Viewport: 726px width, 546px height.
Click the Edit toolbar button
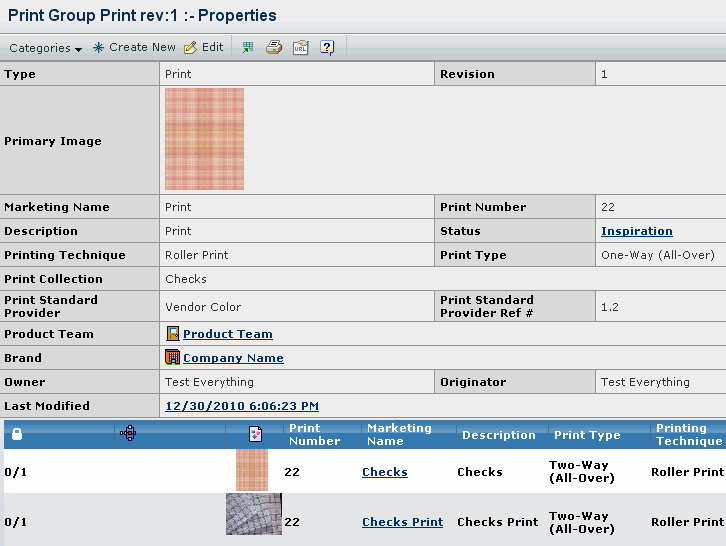(204, 47)
